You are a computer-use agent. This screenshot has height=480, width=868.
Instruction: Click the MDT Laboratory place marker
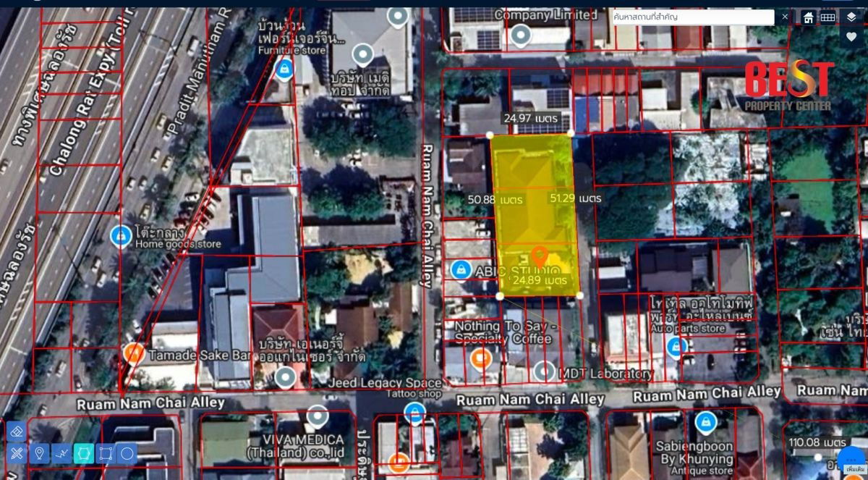545,372
